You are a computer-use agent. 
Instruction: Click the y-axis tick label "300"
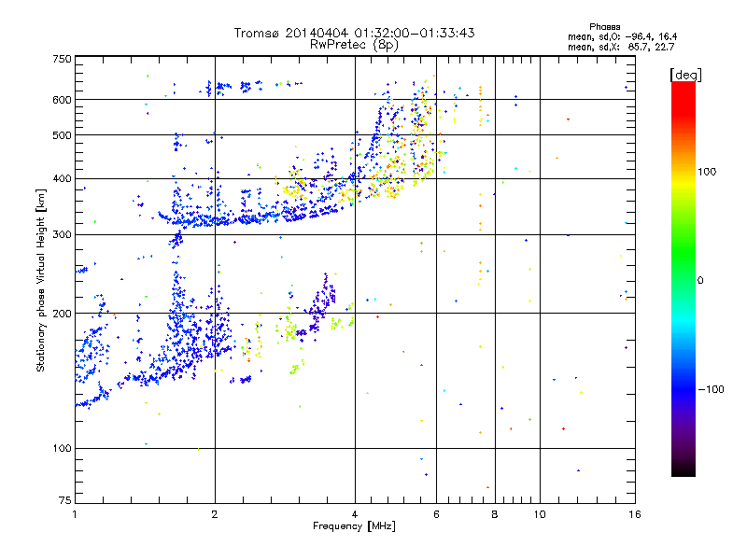pyautogui.click(x=62, y=235)
